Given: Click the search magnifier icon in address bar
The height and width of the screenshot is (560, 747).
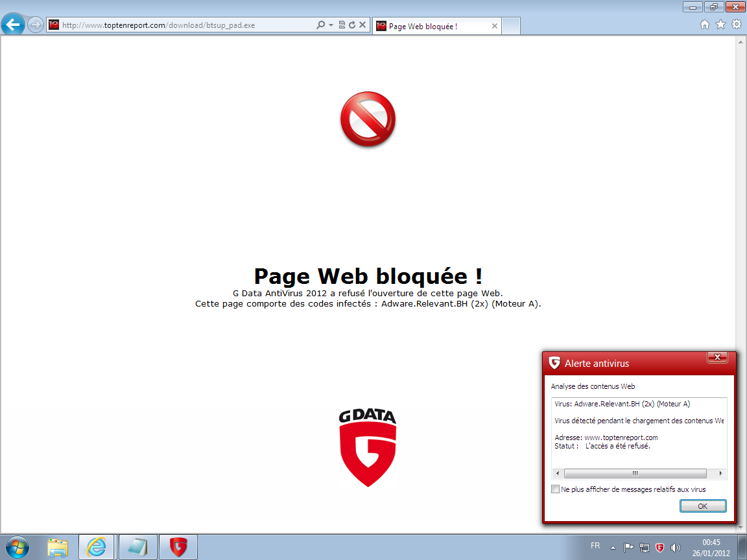Looking at the screenshot, I should coord(320,25).
